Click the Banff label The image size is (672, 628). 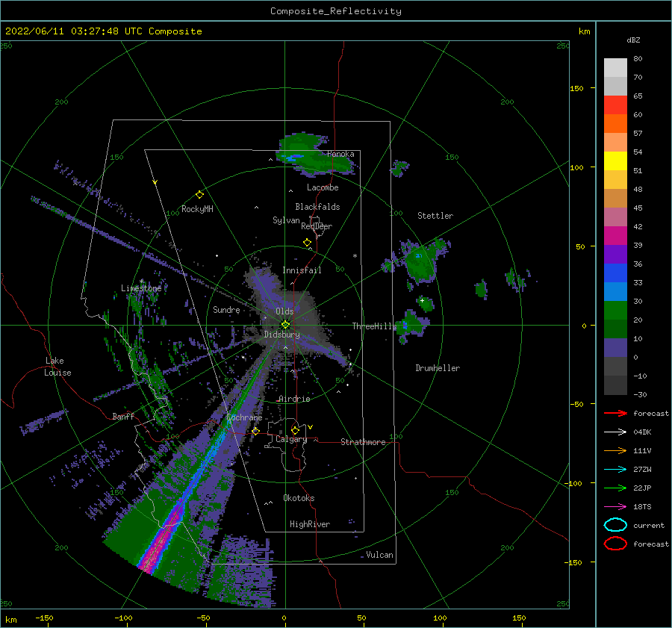(x=123, y=416)
